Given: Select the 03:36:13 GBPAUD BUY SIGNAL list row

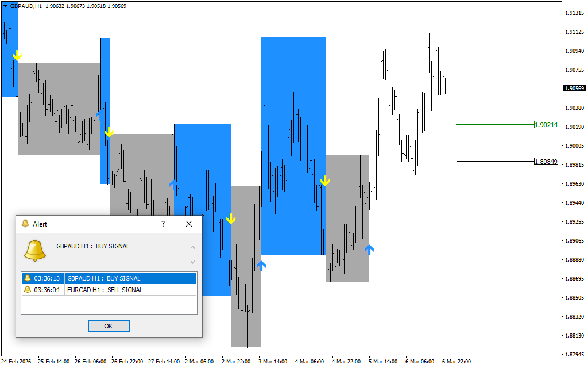Looking at the screenshot, I should 109,278.
